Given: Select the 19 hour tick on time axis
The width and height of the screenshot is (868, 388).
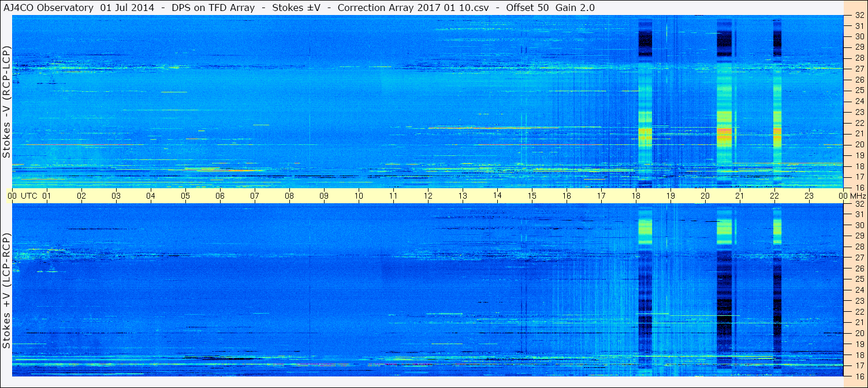Looking at the screenshot, I should point(670,196).
